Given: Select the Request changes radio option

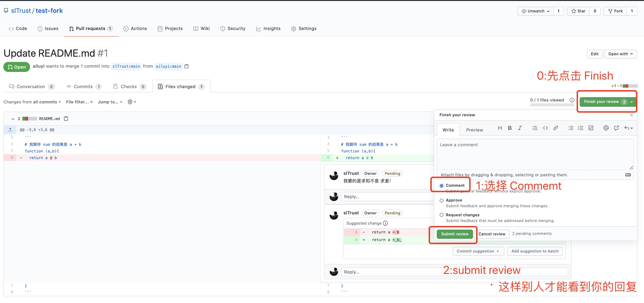Looking at the screenshot, I should (x=442, y=215).
